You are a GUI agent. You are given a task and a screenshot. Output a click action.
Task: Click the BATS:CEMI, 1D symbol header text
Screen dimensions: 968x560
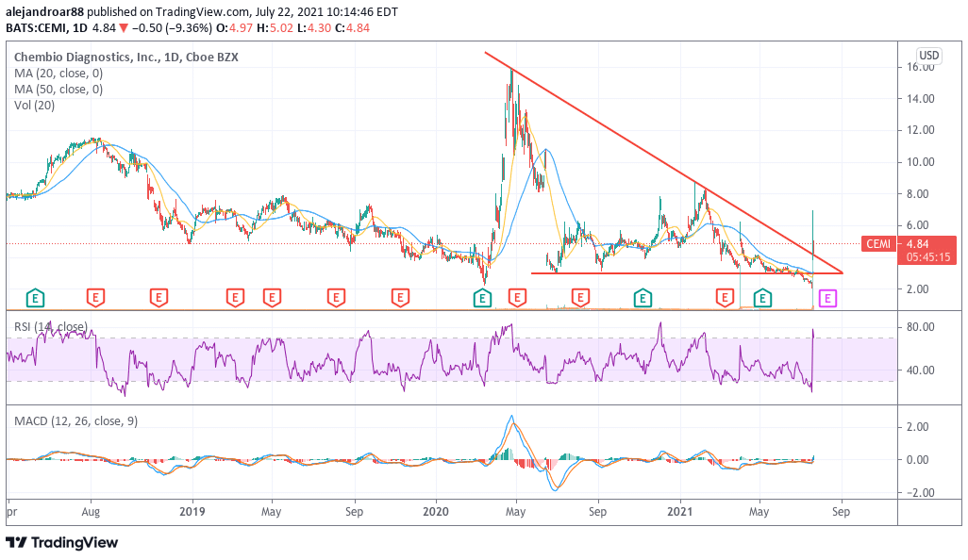(x=47, y=27)
